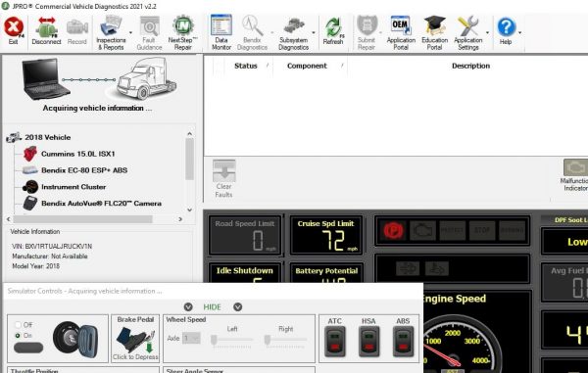Click the Refresh icon
588x373 pixels.
click(x=333, y=31)
